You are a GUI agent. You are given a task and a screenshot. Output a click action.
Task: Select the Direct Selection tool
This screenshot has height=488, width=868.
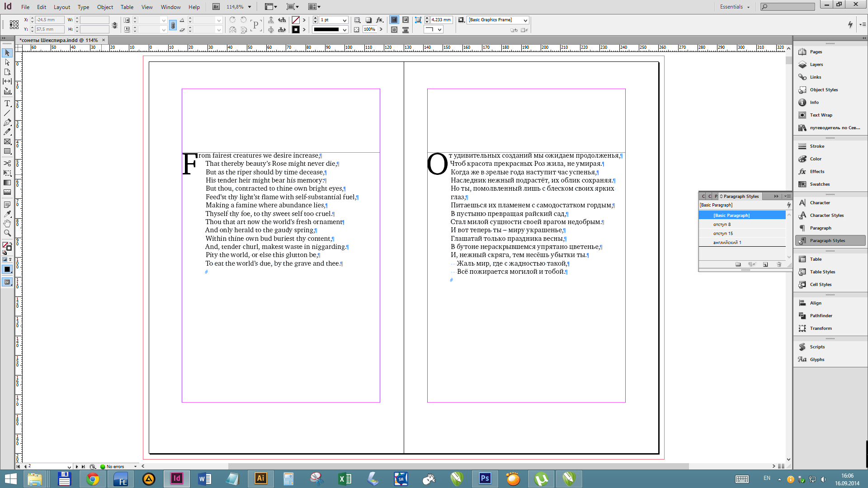[7, 62]
